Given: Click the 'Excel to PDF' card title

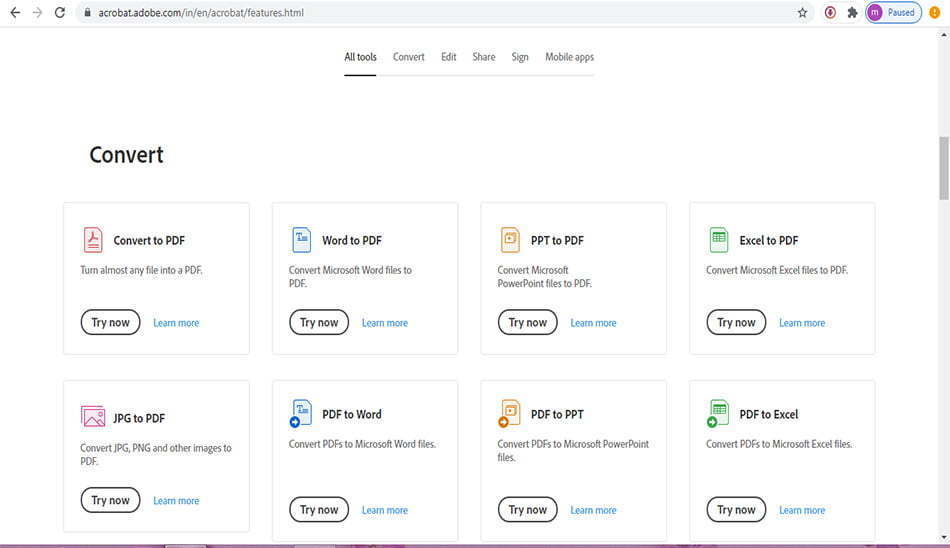Looking at the screenshot, I should click(x=769, y=241).
